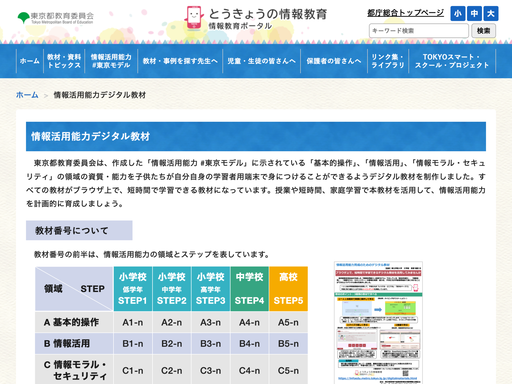512x384 pixels.
Task: Set text size to 中
Action: [x=474, y=14]
